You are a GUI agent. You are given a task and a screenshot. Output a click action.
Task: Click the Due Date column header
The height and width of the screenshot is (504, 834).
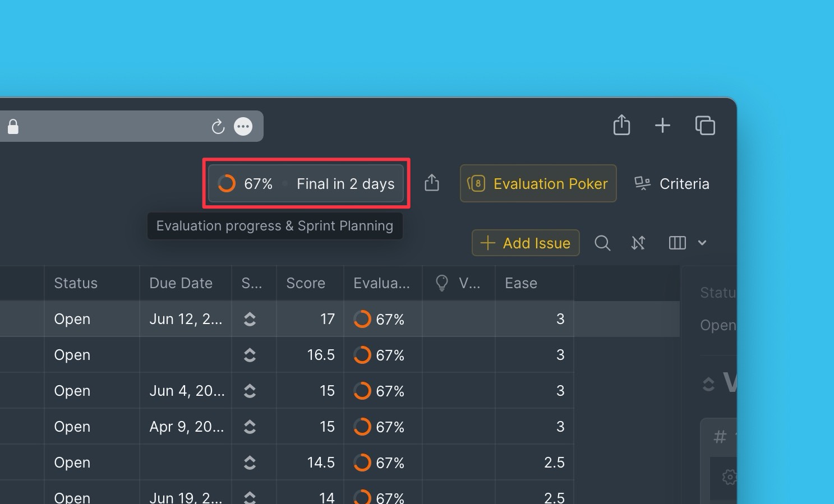click(x=181, y=283)
